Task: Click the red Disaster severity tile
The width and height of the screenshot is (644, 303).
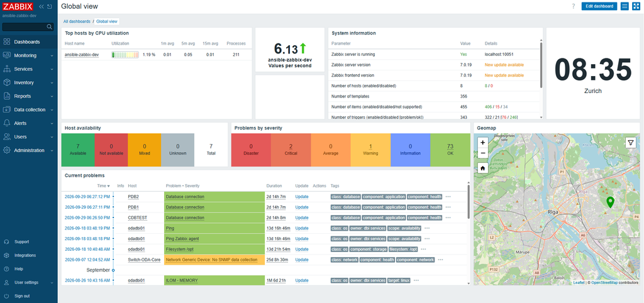Action: click(251, 150)
